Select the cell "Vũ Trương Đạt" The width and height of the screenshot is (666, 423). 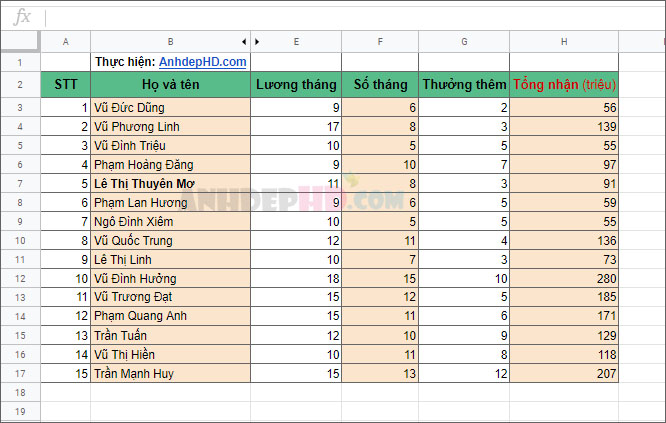[x=170, y=297]
